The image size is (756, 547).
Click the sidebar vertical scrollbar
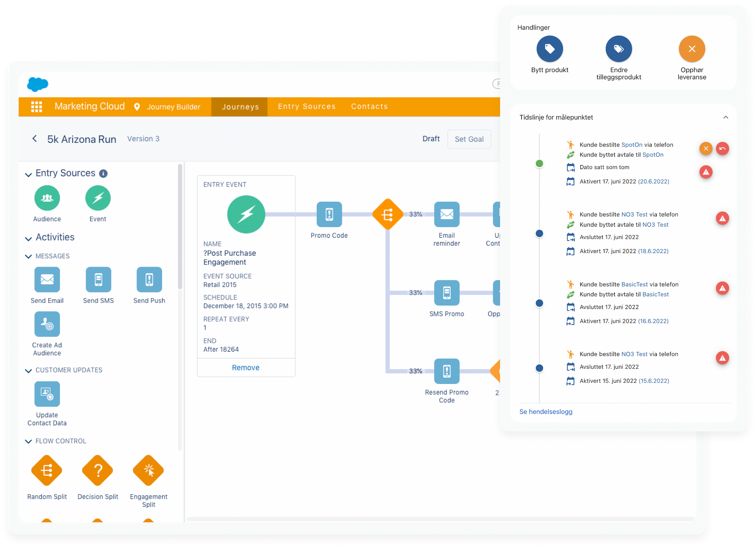click(x=180, y=227)
